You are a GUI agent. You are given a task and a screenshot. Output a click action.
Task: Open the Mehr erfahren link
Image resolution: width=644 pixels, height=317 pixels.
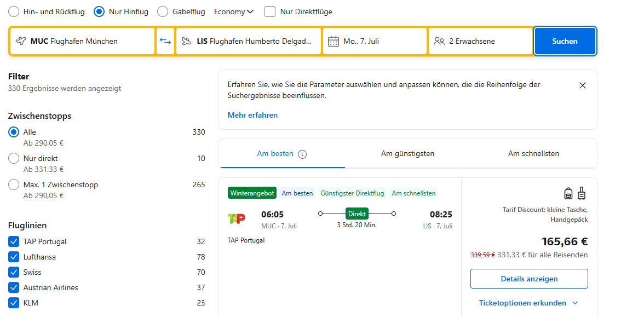coord(252,115)
